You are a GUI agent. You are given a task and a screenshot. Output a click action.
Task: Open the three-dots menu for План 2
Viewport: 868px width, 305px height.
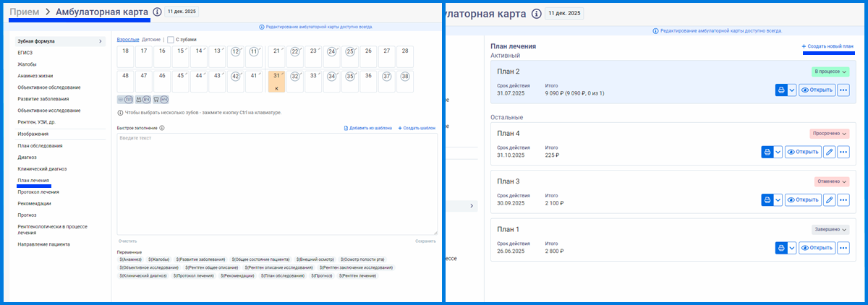pos(843,90)
